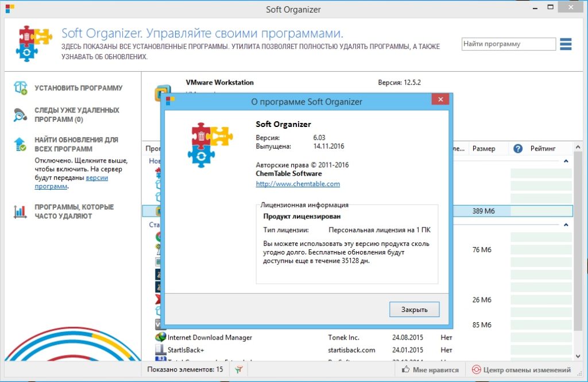Click Версия: 12.5.2 text in details

pos(400,82)
